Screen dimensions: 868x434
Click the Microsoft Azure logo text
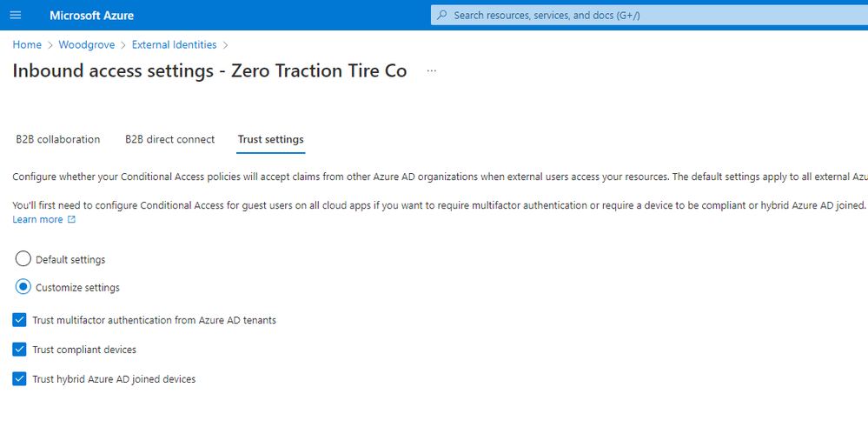coord(91,16)
